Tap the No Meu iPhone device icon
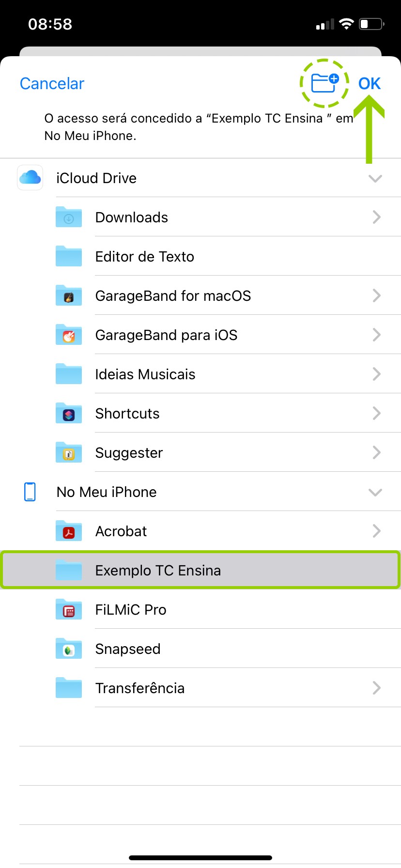The width and height of the screenshot is (401, 868). click(x=30, y=492)
